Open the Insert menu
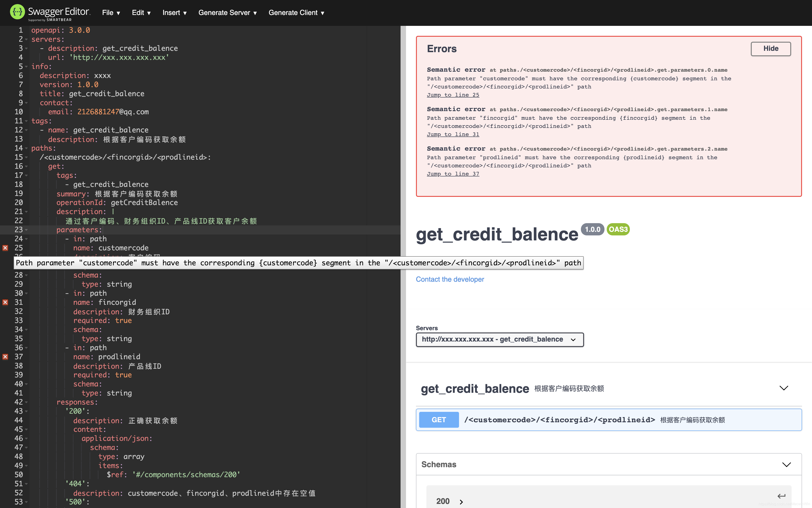 click(174, 13)
